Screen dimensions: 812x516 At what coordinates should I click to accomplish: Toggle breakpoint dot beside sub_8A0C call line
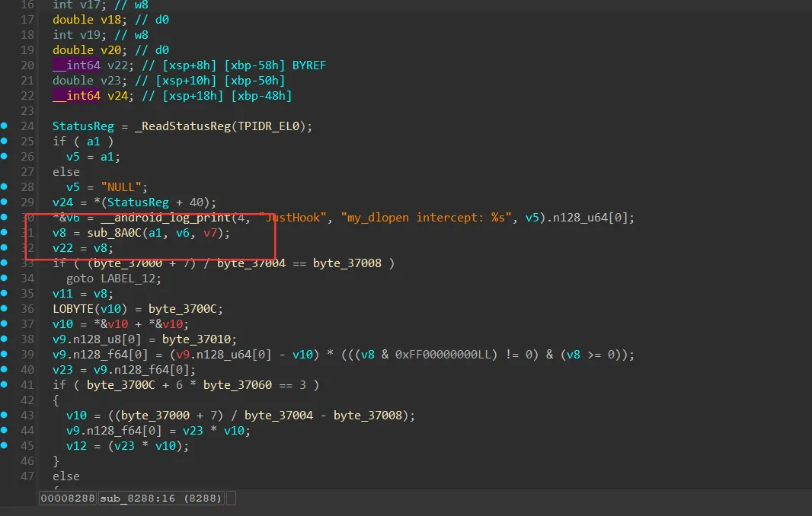pos(4,232)
